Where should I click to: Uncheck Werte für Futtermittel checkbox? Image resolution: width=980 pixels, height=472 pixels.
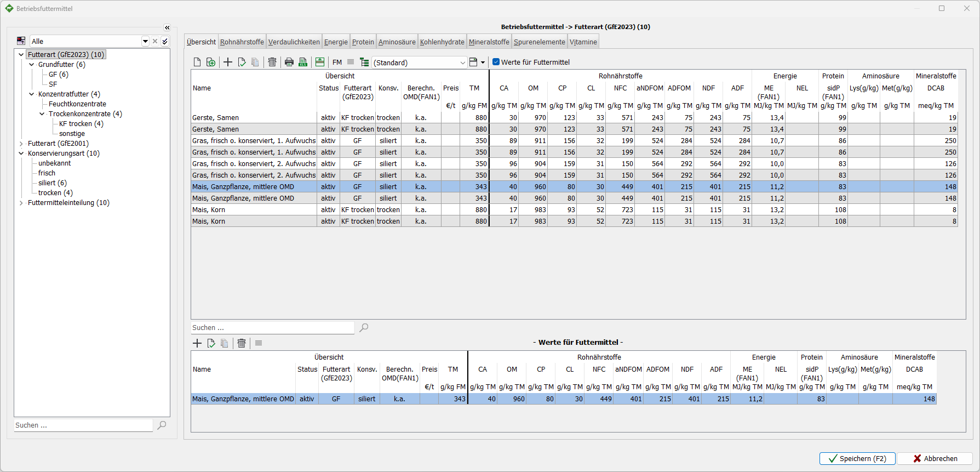coord(496,62)
